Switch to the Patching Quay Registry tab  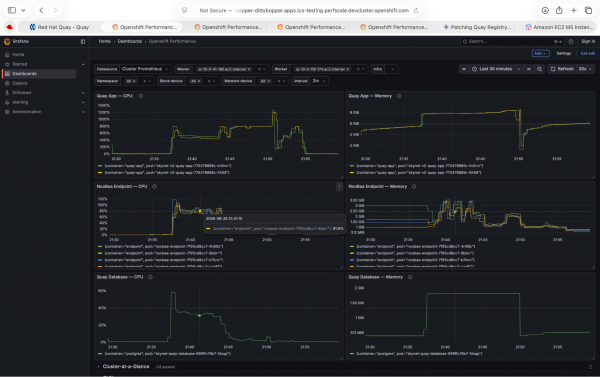tap(476, 27)
